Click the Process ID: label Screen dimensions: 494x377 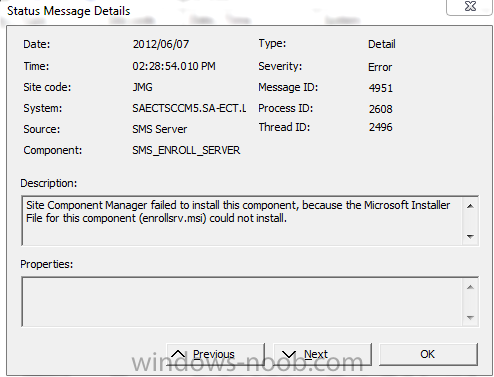pyautogui.click(x=285, y=108)
